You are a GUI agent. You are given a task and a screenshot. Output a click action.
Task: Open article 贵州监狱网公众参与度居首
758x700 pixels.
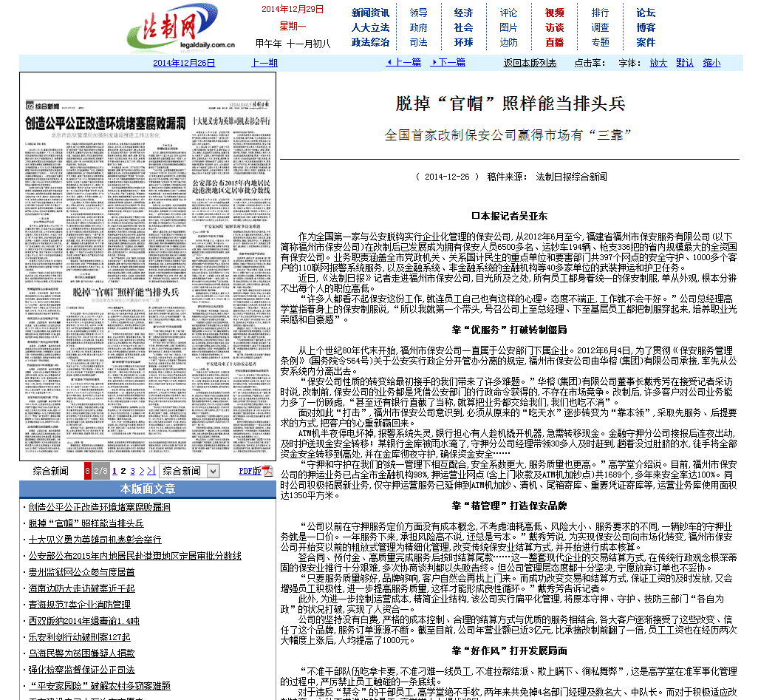pyautogui.click(x=82, y=572)
